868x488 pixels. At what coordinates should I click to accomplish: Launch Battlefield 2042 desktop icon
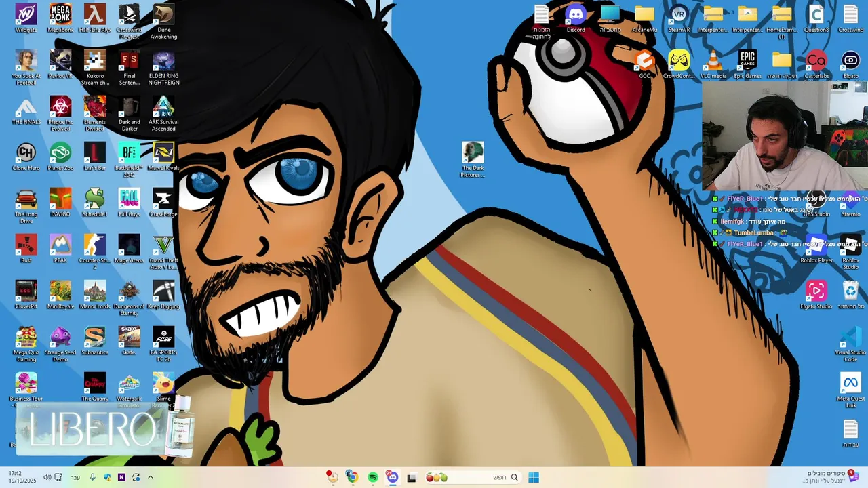click(x=129, y=160)
